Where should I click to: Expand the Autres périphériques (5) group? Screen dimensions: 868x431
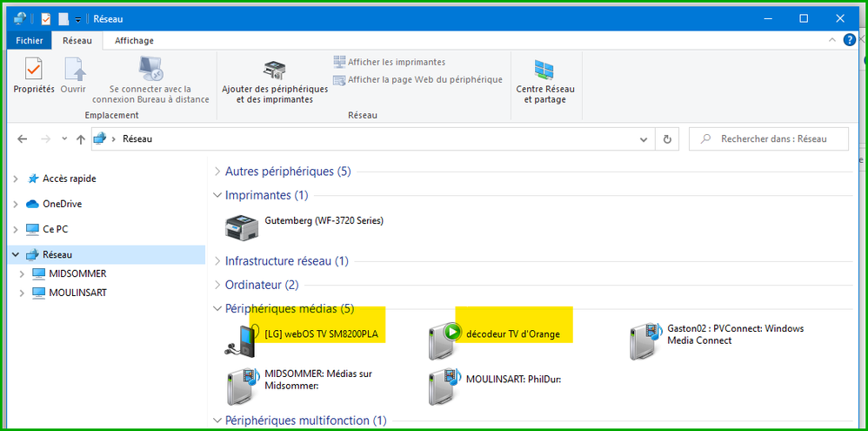(x=217, y=172)
